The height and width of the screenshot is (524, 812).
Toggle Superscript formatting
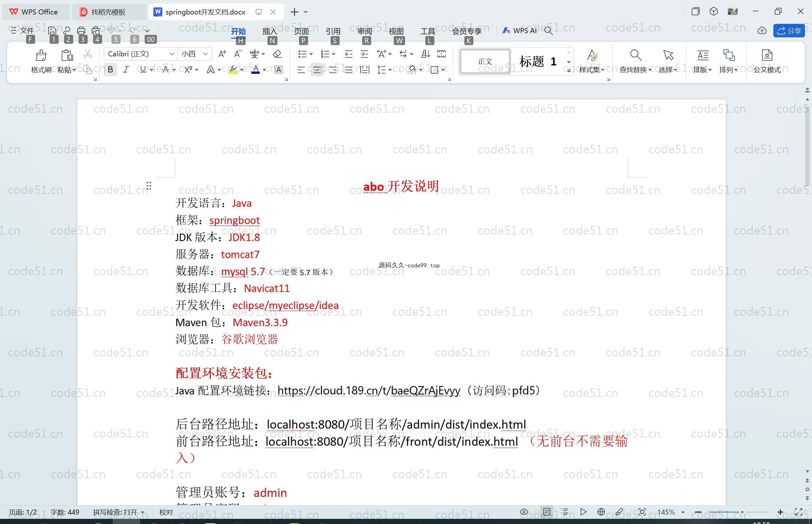click(188, 70)
